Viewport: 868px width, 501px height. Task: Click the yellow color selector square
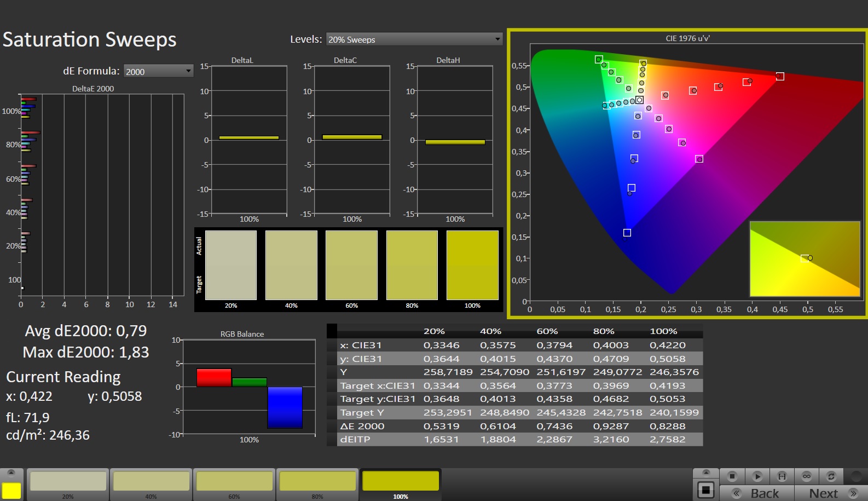click(x=11, y=491)
